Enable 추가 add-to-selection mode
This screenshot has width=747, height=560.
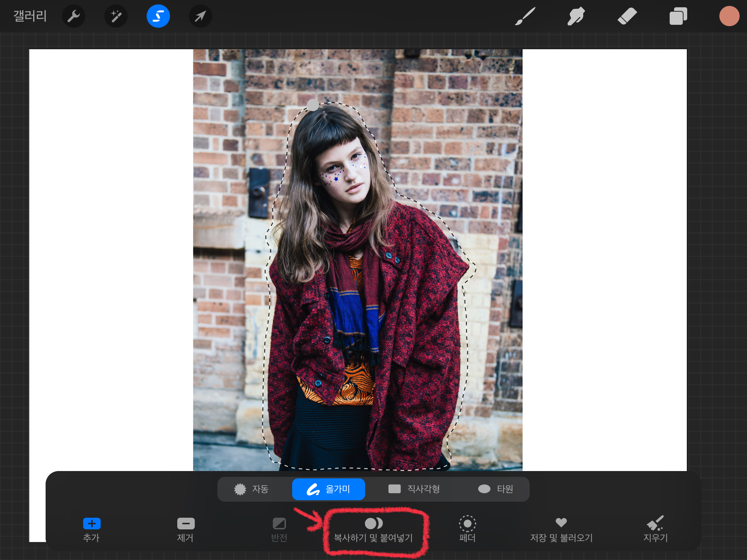(92, 529)
